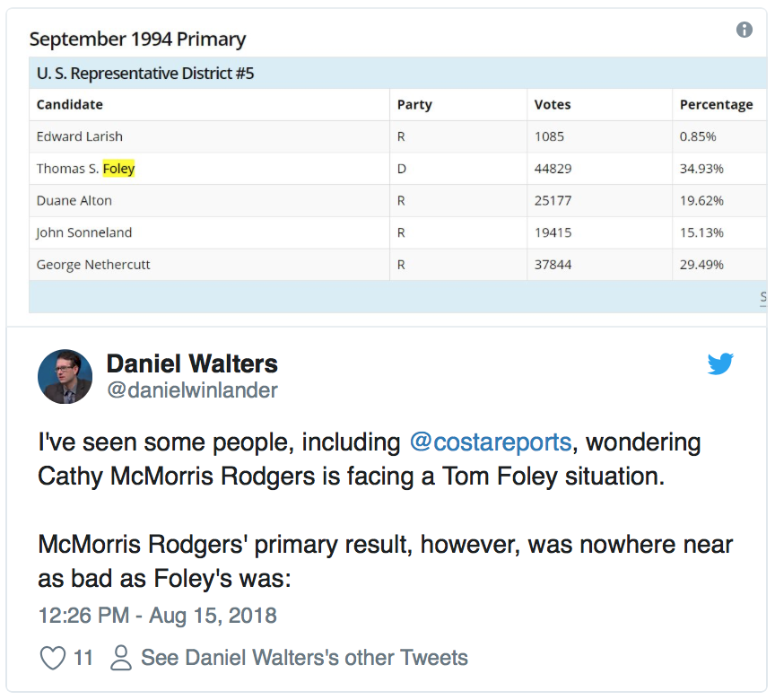This screenshot has width=775, height=700.
Task: Select the George Nethercutt row
Action: tap(398, 265)
